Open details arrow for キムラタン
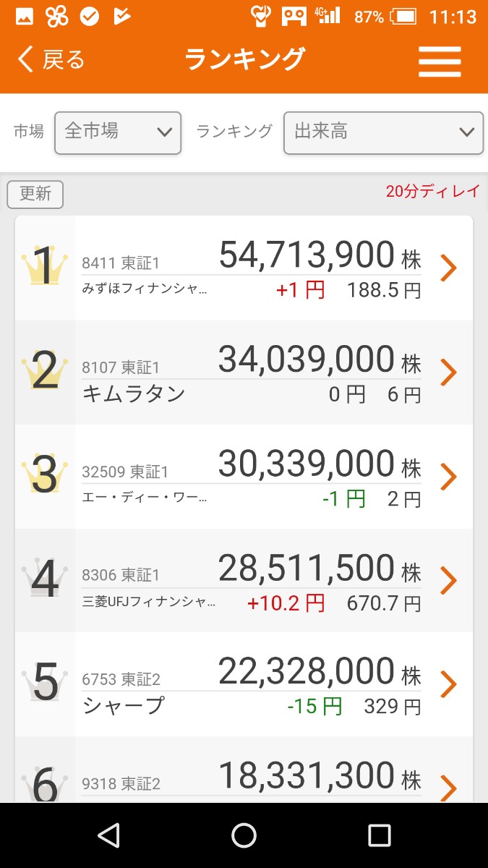Image resolution: width=488 pixels, height=868 pixels. 449,373
